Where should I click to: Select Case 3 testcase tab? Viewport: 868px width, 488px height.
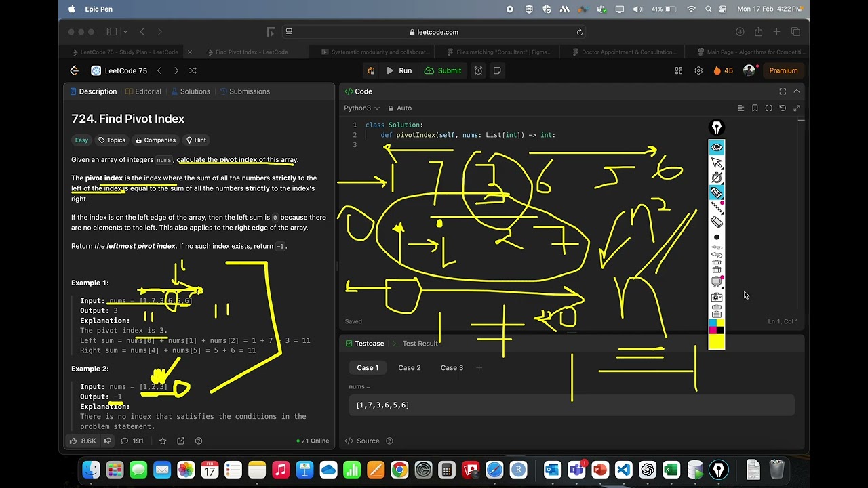tap(452, 368)
